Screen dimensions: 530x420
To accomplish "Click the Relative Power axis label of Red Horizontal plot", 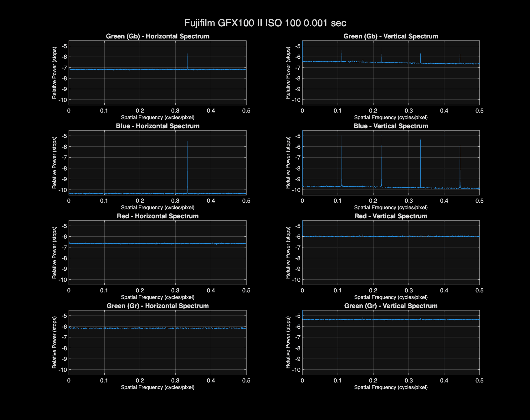I will tap(54, 253).
